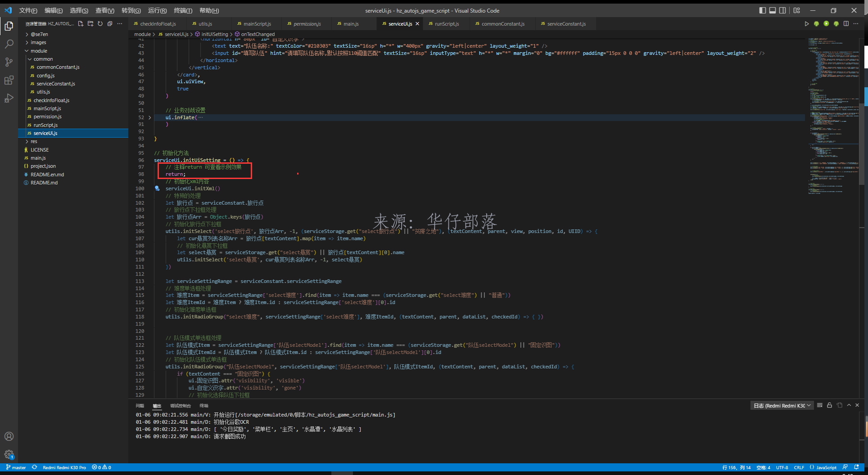The height and width of the screenshot is (475, 868).
Task: Toggle the bottom panel visibility
Action: point(773,10)
